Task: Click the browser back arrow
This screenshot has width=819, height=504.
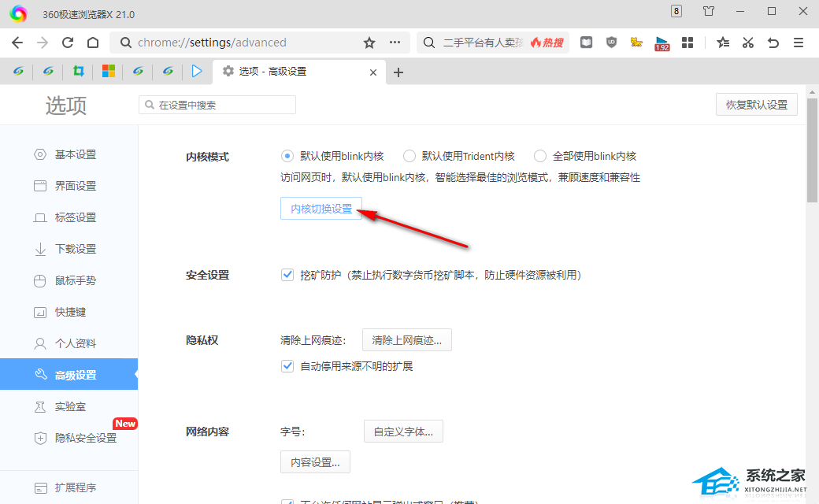Action: point(17,43)
